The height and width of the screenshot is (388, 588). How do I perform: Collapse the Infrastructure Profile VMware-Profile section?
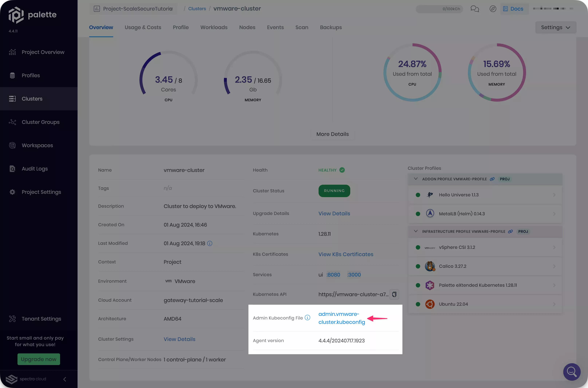(416, 231)
